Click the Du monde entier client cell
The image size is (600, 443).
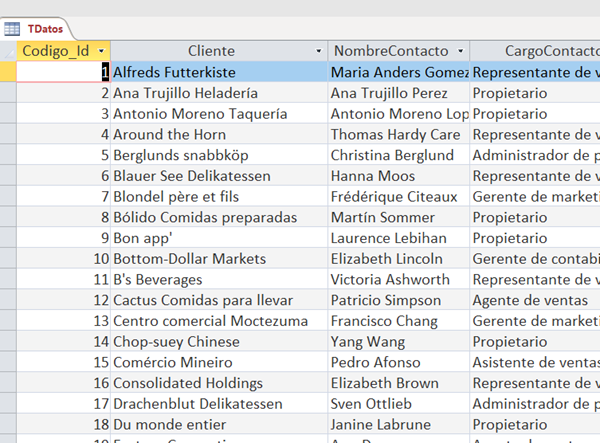218,425
